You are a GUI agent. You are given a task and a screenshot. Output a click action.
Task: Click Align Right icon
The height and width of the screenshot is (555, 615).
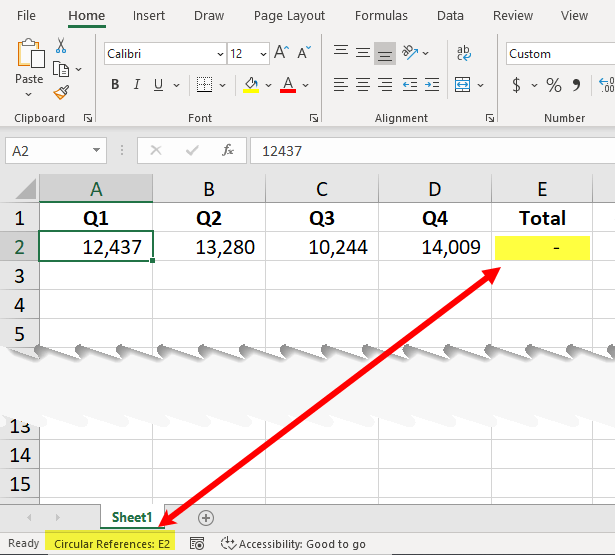pyautogui.click(x=385, y=85)
